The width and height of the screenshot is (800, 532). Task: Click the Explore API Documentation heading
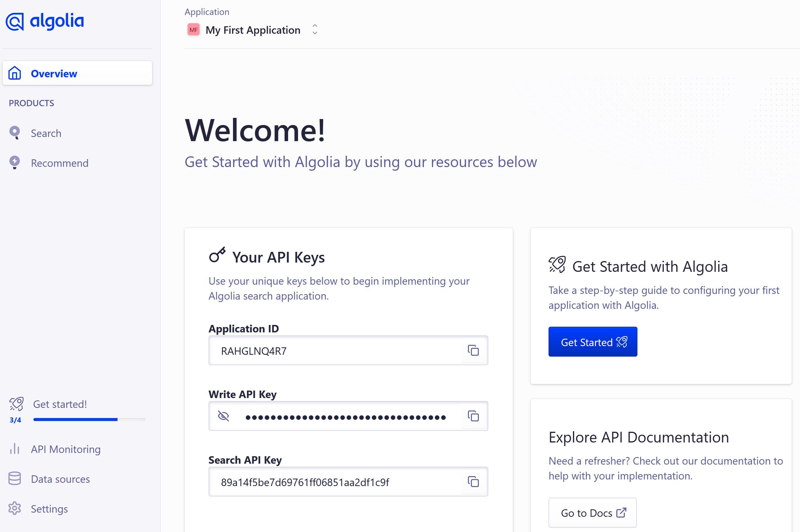639,437
